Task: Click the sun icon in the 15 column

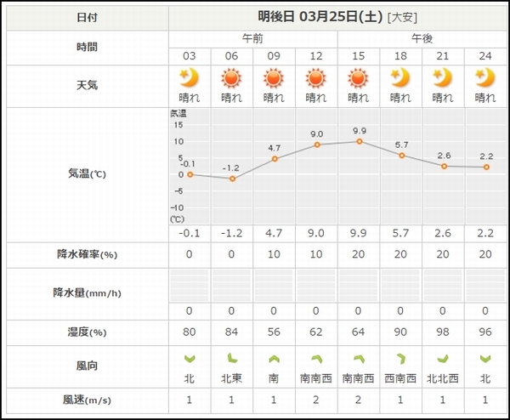Action: [x=358, y=78]
